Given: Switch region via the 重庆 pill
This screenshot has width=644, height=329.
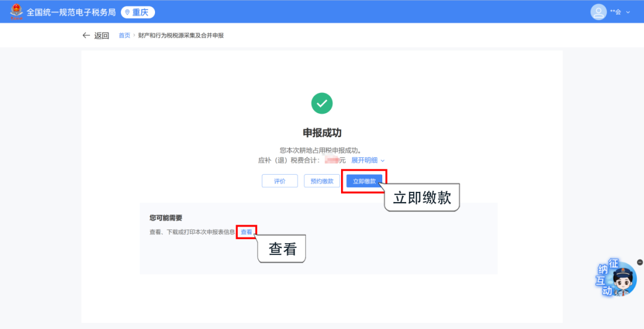Looking at the screenshot, I should pyautogui.click(x=138, y=13).
